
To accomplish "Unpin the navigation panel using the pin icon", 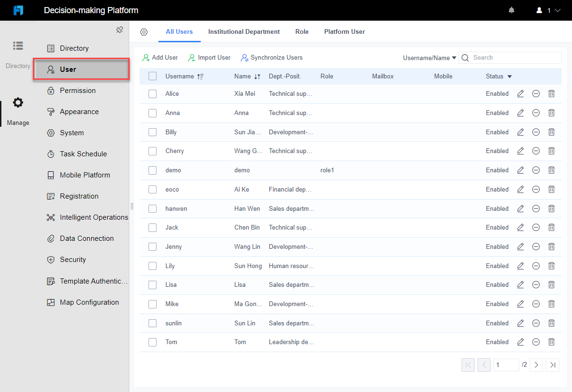I will (x=119, y=29).
